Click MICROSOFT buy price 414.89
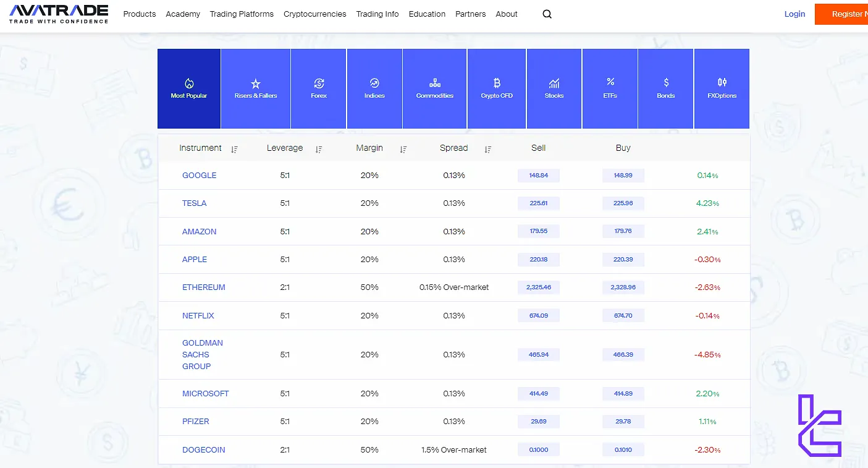868x468 pixels. click(x=623, y=394)
